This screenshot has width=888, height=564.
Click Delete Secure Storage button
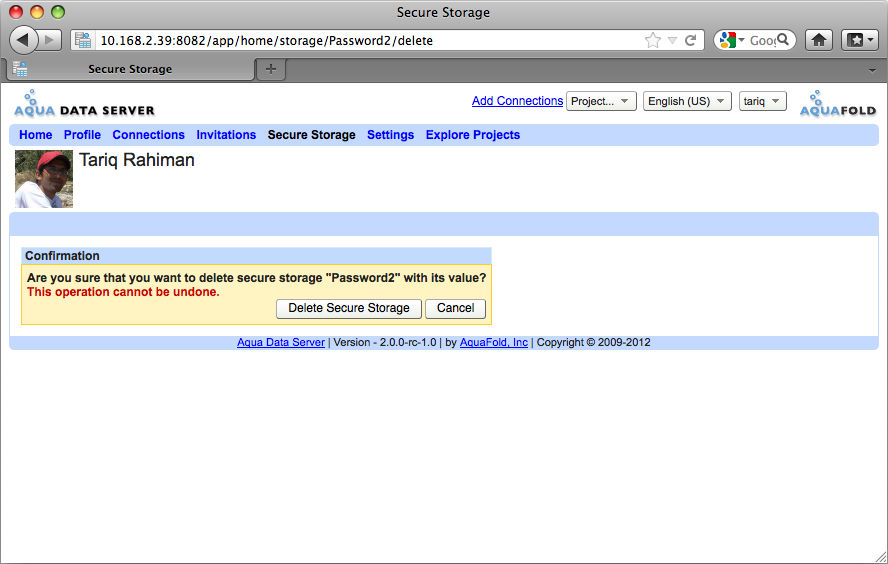pos(349,309)
